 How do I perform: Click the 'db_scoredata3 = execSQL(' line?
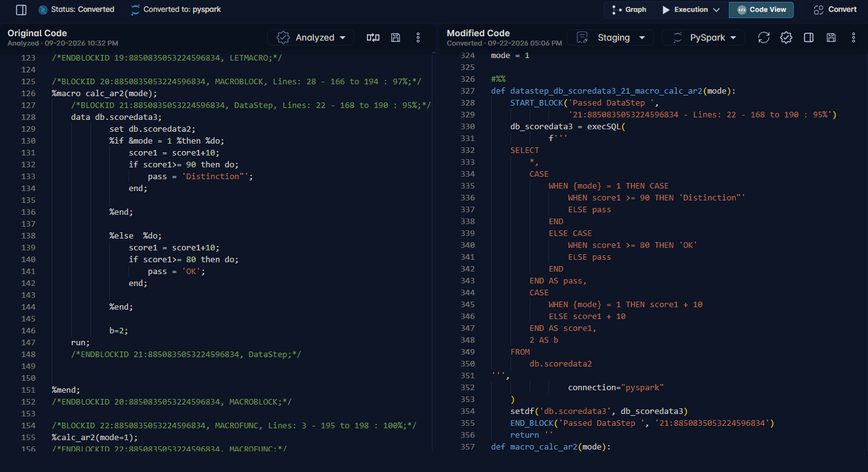point(567,127)
